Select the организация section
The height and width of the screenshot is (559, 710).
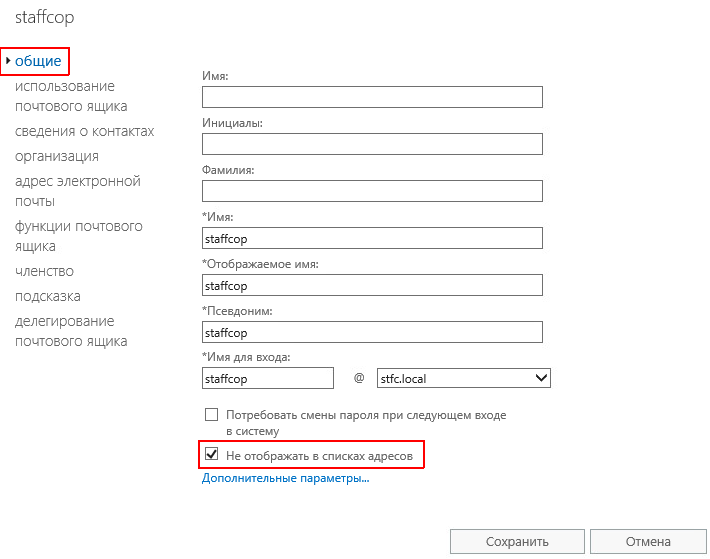click(x=57, y=156)
